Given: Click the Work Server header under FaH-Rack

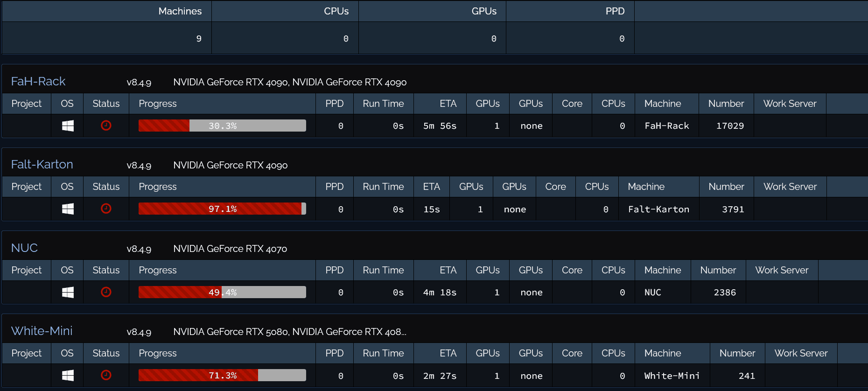Looking at the screenshot, I should pos(790,104).
